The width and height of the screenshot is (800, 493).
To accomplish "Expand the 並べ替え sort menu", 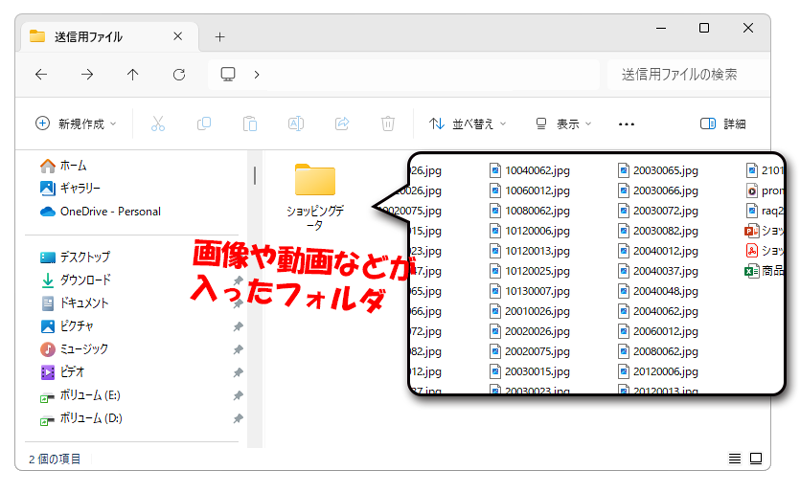I will coord(467,124).
